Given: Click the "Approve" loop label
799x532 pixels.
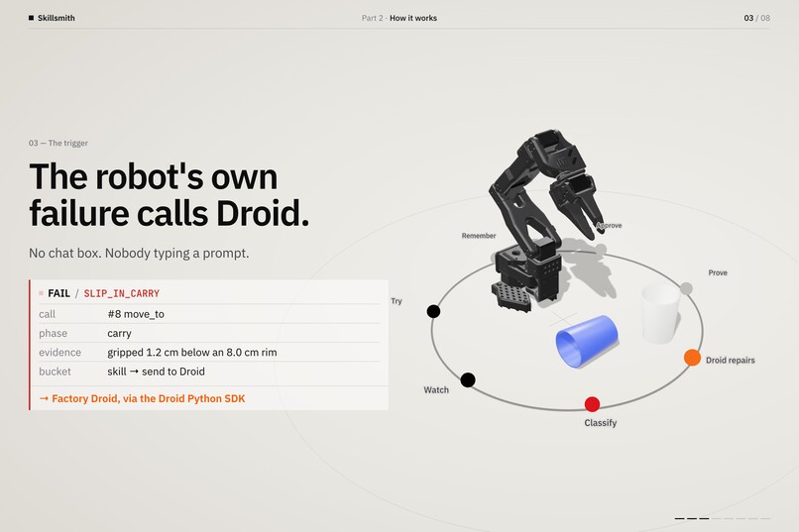Looking at the screenshot, I should click(609, 225).
